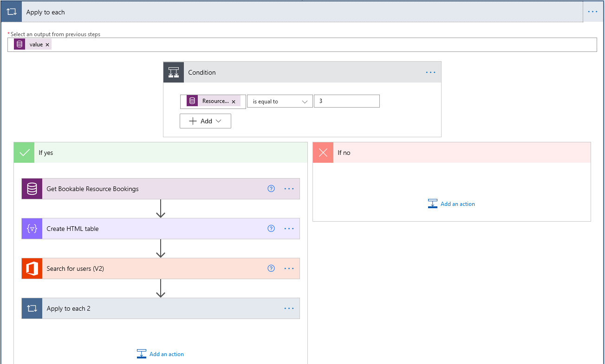The width and height of the screenshot is (605, 364).
Task: Click the Get Bookable Resource Bookings database icon
Action: tap(32, 189)
